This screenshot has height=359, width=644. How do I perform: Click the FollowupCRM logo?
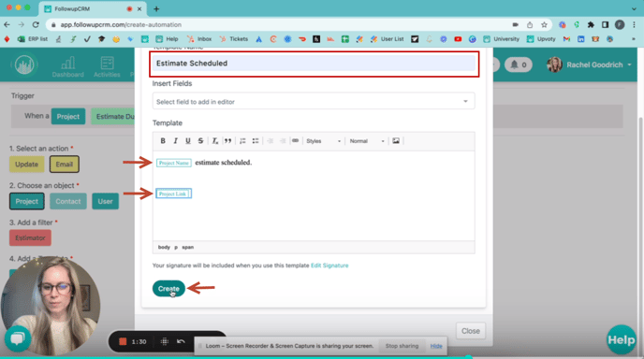coord(24,65)
